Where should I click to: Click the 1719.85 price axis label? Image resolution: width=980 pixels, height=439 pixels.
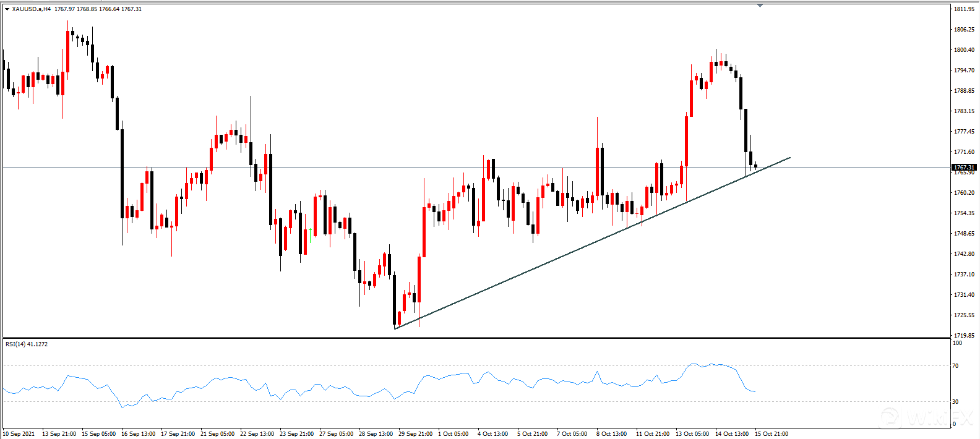pos(964,335)
